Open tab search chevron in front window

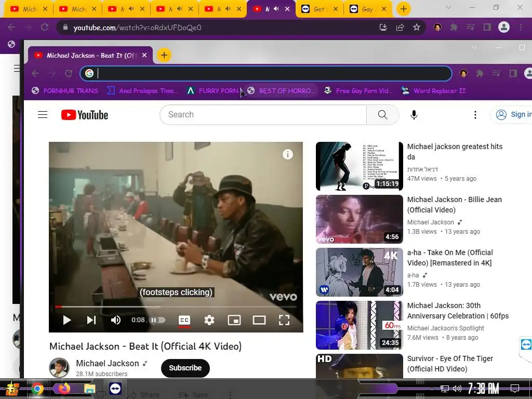[x=474, y=47]
